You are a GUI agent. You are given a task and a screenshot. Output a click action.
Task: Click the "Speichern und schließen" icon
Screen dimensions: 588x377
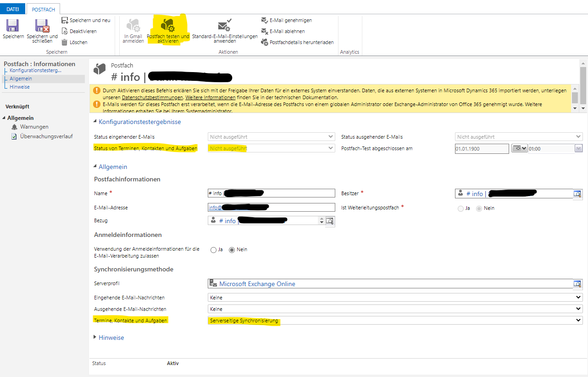pyautogui.click(x=42, y=28)
